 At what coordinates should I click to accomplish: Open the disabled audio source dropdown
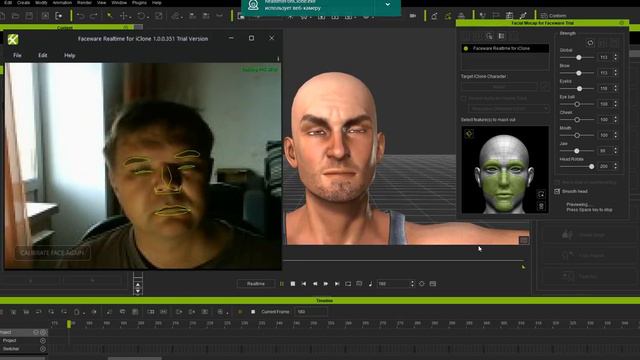(x=509, y=109)
